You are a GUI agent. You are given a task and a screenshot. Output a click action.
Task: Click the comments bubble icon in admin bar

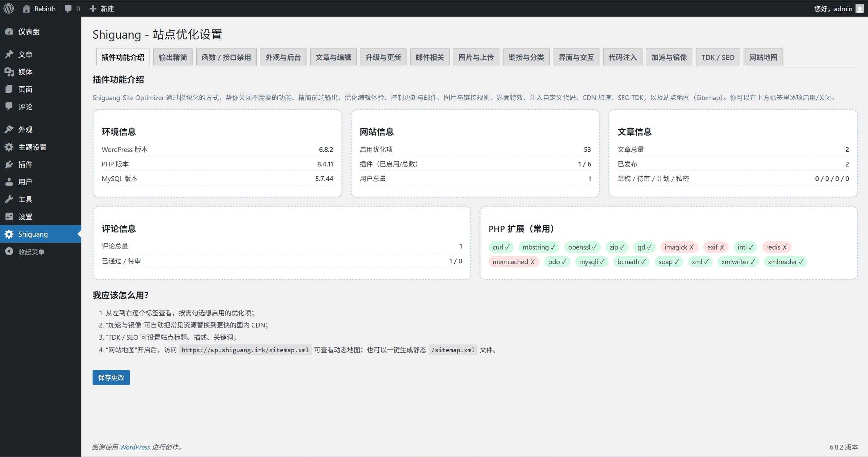click(x=68, y=9)
